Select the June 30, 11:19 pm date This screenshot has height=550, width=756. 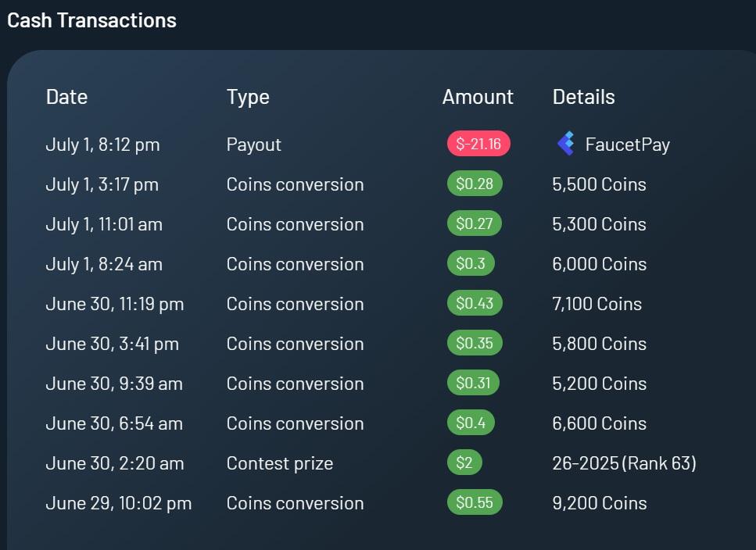pos(115,305)
